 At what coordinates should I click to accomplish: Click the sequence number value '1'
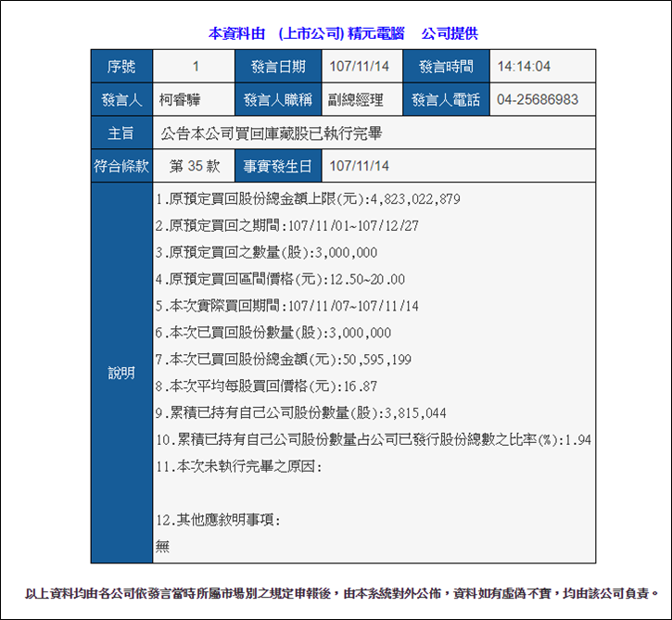click(x=196, y=67)
